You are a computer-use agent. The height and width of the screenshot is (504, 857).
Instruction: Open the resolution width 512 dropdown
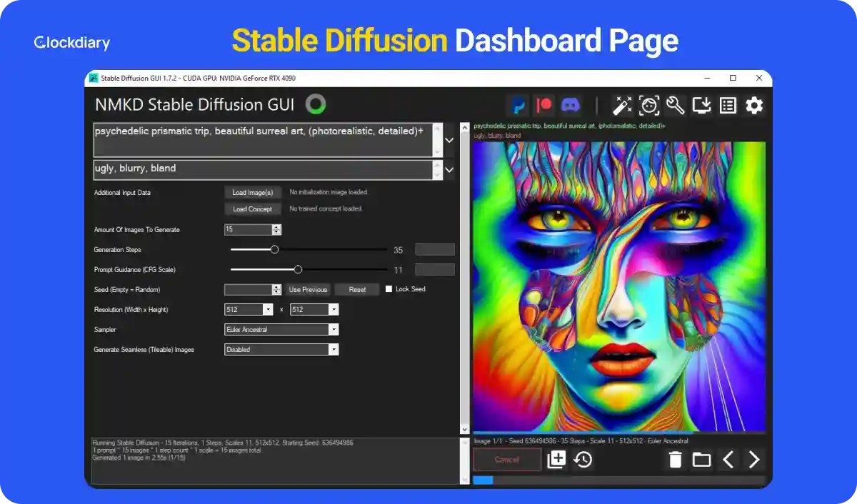tap(249, 310)
